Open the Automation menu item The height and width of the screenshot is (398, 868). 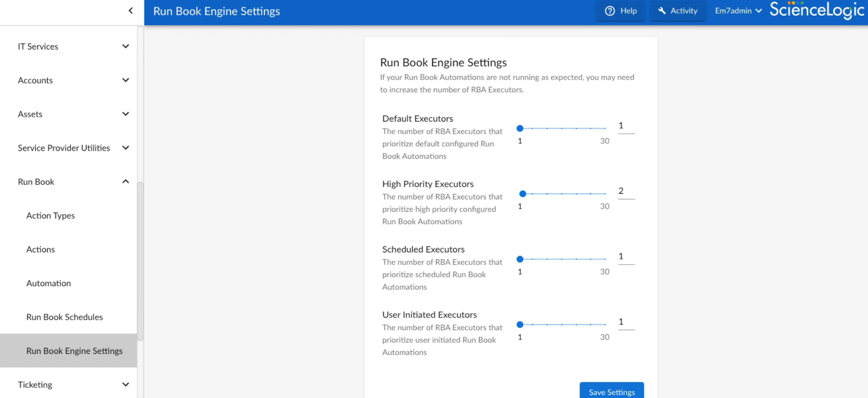point(49,283)
